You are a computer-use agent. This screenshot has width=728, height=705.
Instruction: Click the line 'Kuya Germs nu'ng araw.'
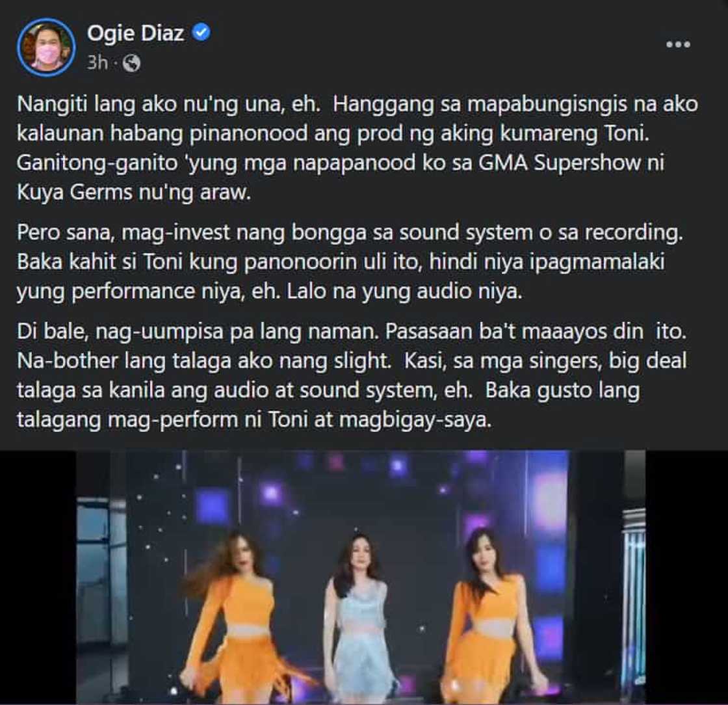pos(134,193)
